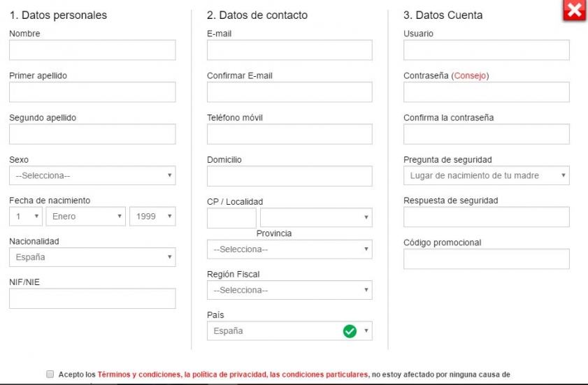Open the Provincia dropdown
This screenshot has height=385, width=588.
coord(289,249)
